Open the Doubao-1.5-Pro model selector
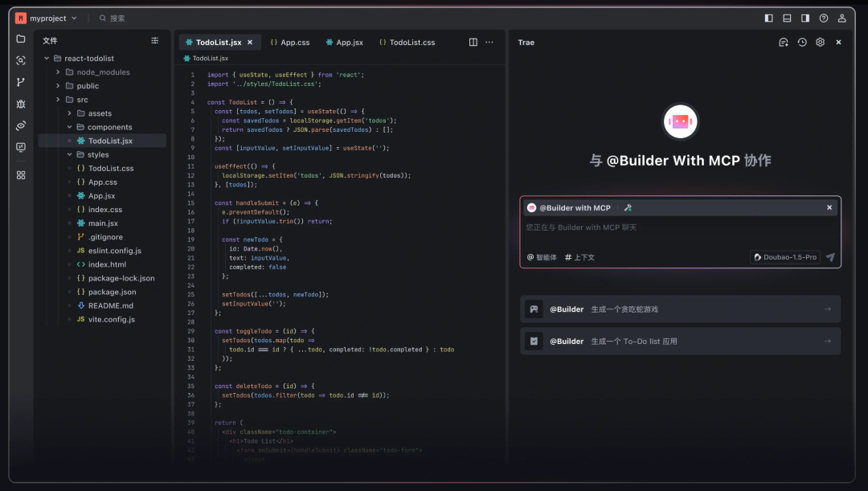The width and height of the screenshot is (868, 491). coord(785,257)
